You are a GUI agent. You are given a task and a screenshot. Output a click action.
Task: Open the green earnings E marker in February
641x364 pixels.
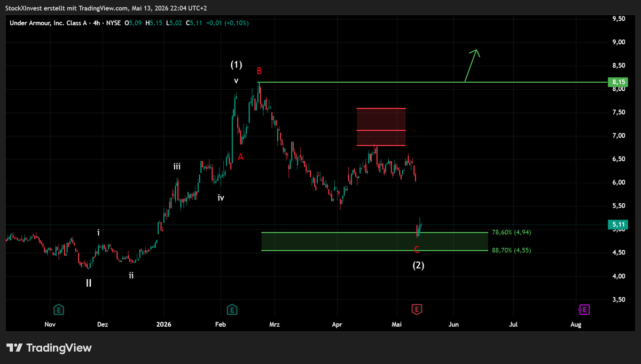[x=232, y=309]
